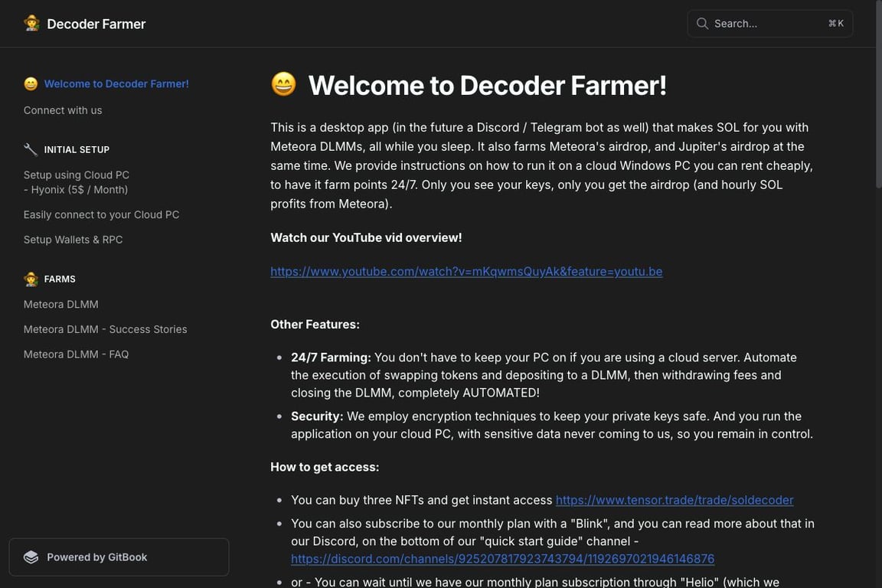The height and width of the screenshot is (588, 882).
Task: Click the Other Features: heading
Action: [x=315, y=324]
